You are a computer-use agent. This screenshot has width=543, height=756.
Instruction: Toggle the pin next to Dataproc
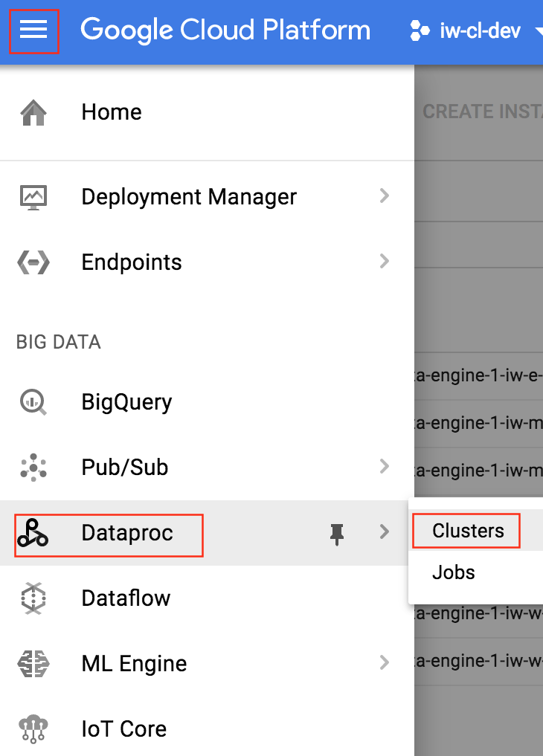pos(337,534)
